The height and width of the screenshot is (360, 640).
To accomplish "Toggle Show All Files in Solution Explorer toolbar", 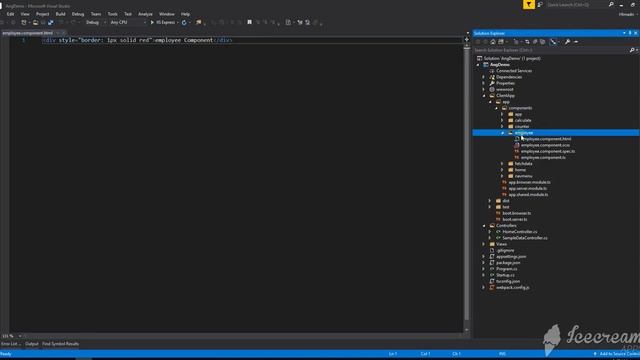I will [542, 42].
